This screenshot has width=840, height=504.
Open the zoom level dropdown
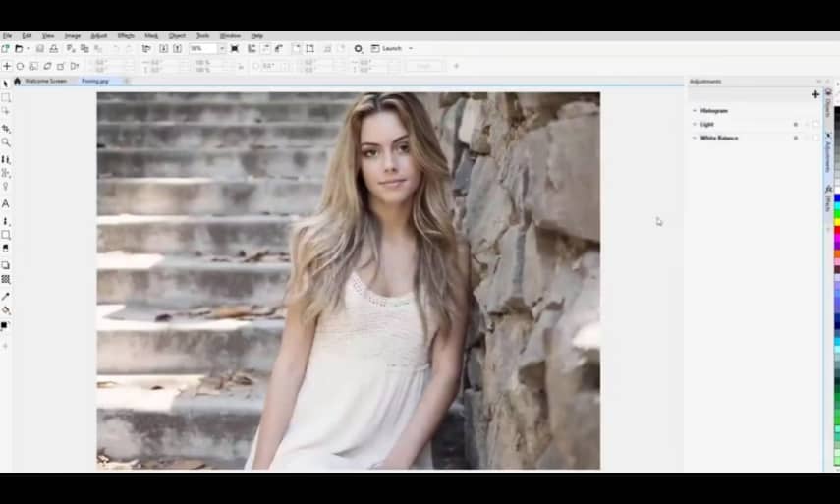pos(222,48)
